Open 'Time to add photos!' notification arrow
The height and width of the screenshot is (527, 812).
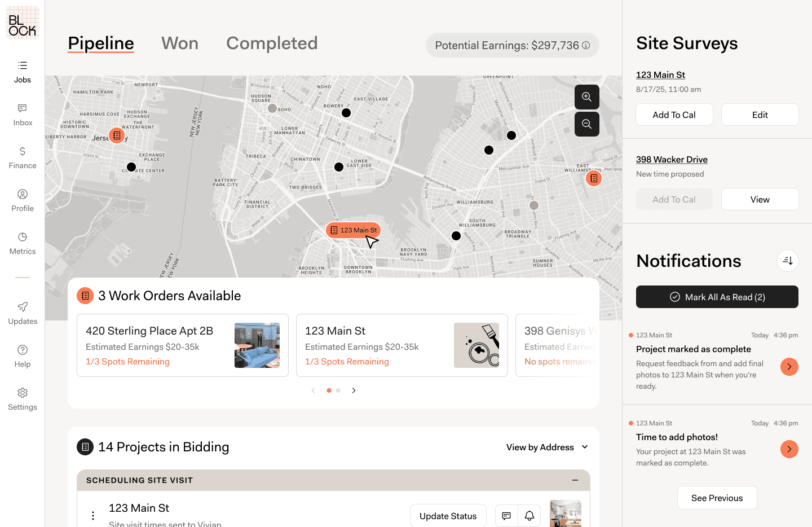789,449
